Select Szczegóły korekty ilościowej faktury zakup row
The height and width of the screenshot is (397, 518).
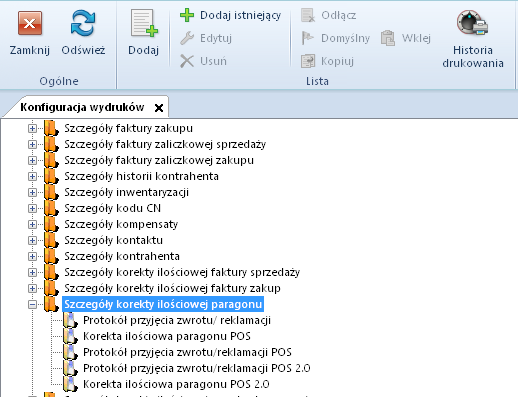click(172, 288)
